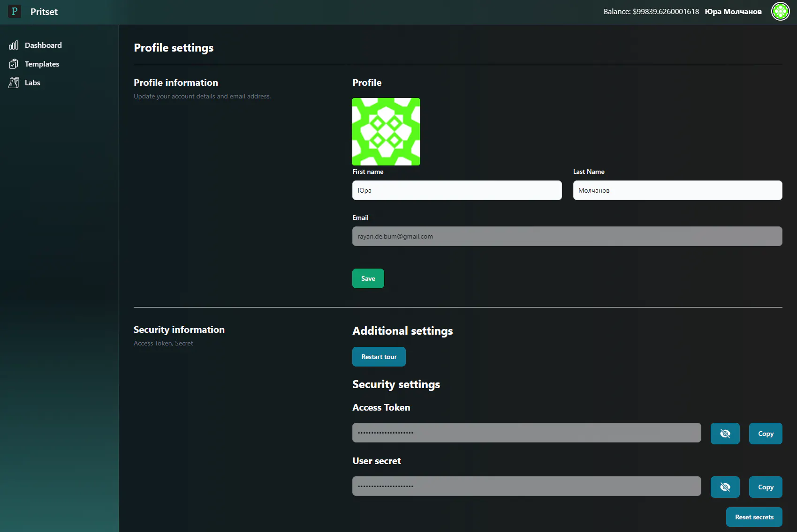Screen dimensions: 797x532
Task: Click the Restart tour button
Action: pos(379,357)
